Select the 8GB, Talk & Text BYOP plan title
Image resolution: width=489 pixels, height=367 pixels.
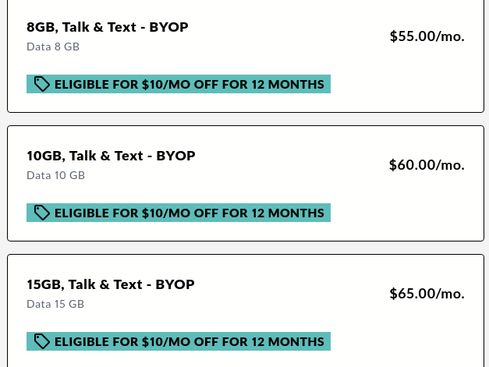tap(107, 27)
